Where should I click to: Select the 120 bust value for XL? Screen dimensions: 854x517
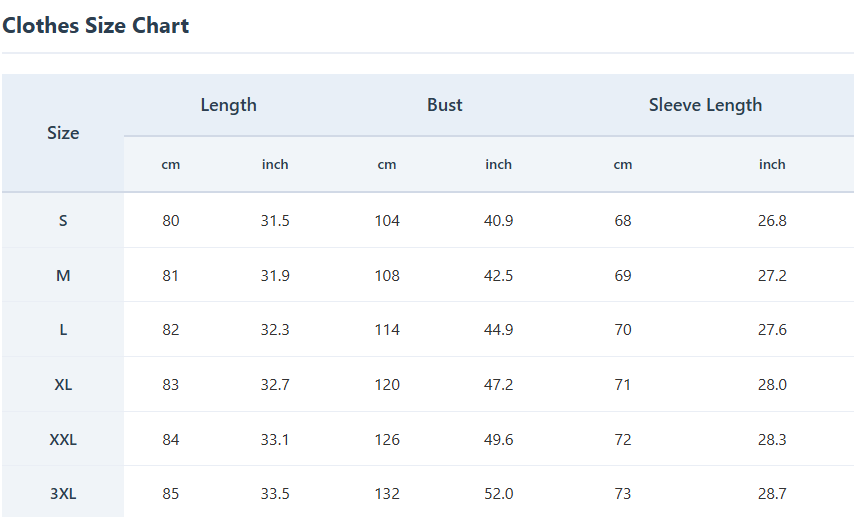coord(387,385)
